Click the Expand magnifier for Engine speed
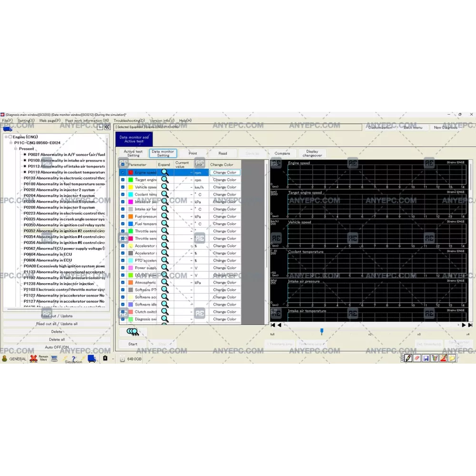Viewport: 476px width, 476px height. pos(165,172)
